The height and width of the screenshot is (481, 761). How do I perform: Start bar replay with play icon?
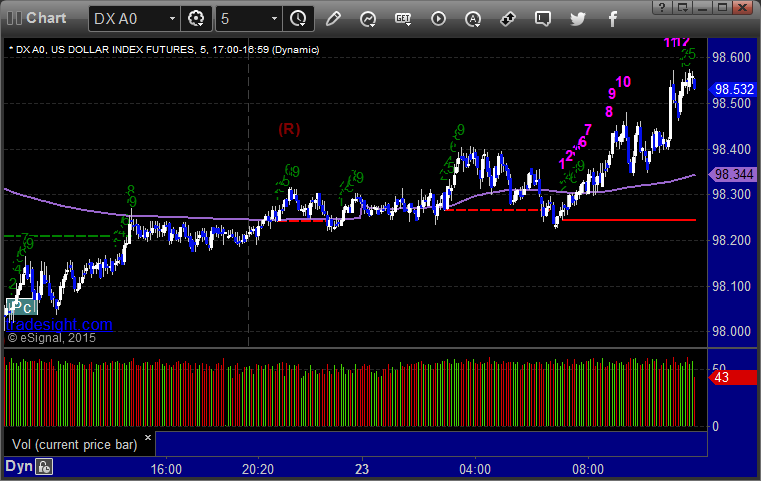tap(438, 19)
